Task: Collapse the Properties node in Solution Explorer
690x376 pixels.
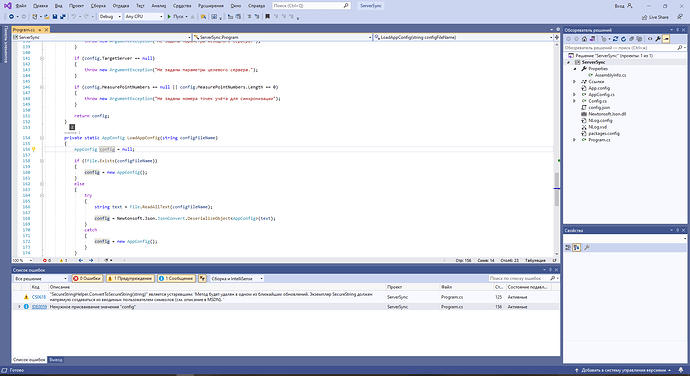Action: (x=574, y=69)
